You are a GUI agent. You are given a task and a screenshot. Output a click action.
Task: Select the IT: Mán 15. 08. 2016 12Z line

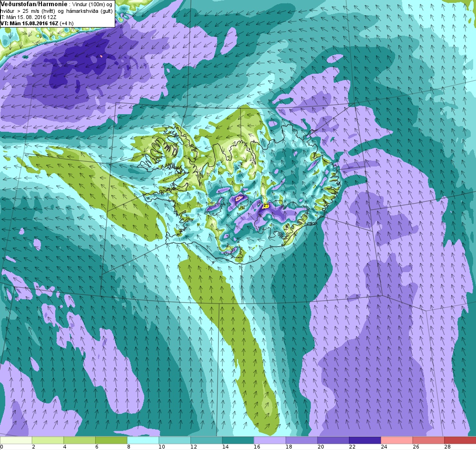coord(29,17)
